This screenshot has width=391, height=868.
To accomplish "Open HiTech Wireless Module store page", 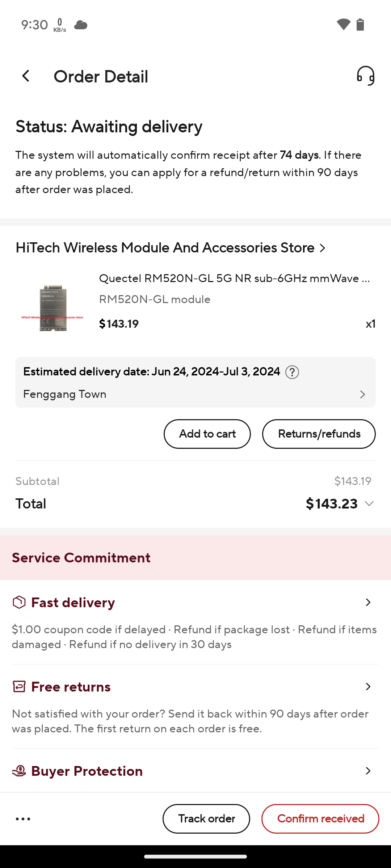I will pos(170,248).
